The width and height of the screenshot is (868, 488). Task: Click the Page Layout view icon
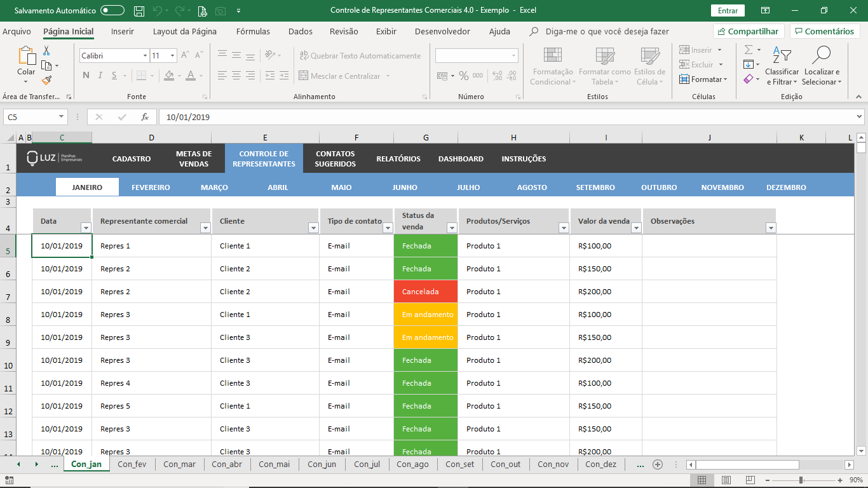coord(726,480)
